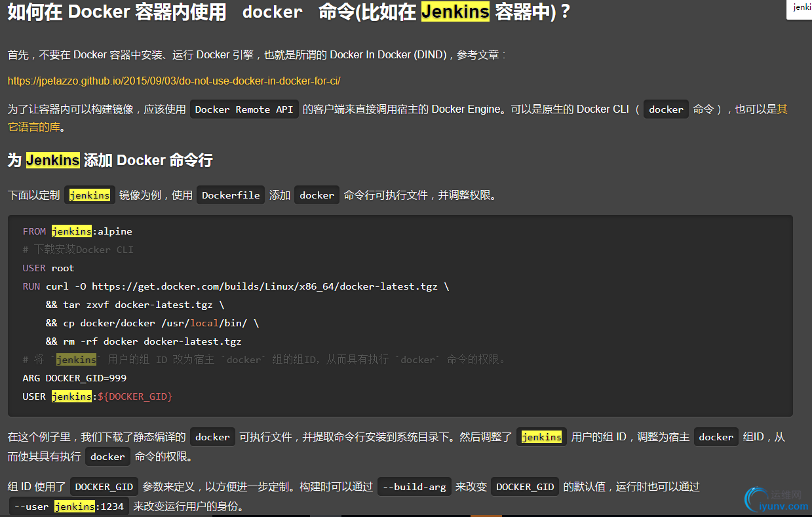Click the heading 为 Jenkins 添加 Docker 命令行
812x517 pixels.
coord(110,160)
